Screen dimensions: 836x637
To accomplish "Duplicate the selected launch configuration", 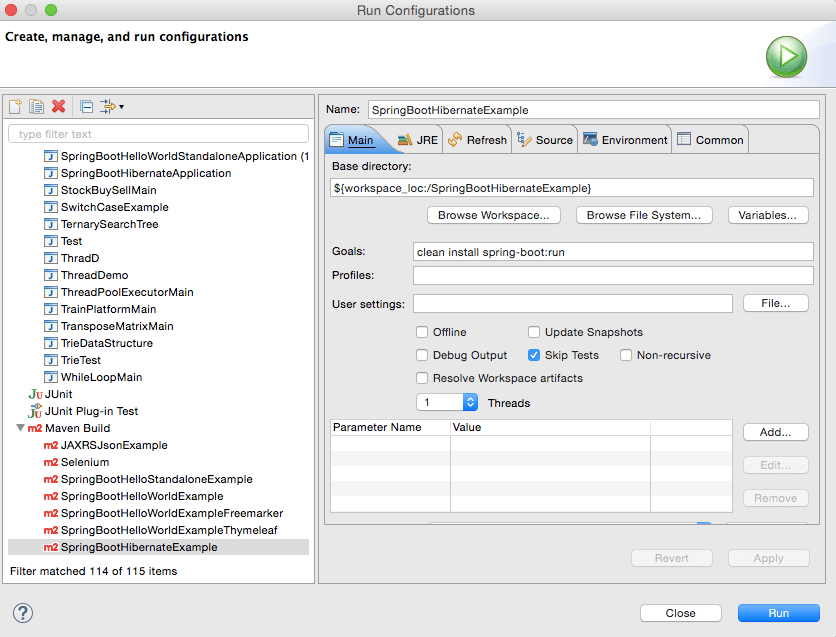I will [36, 105].
